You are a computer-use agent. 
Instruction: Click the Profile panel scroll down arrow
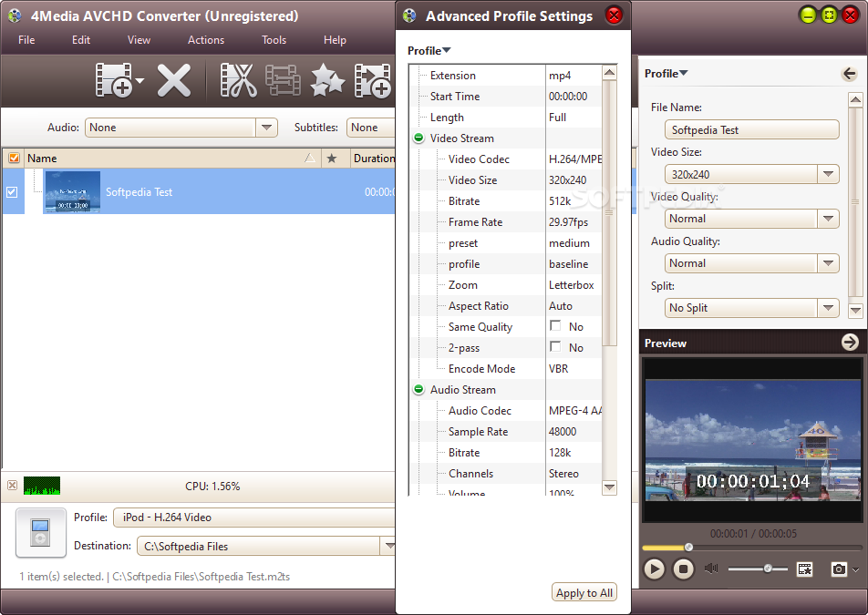coord(855,311)
